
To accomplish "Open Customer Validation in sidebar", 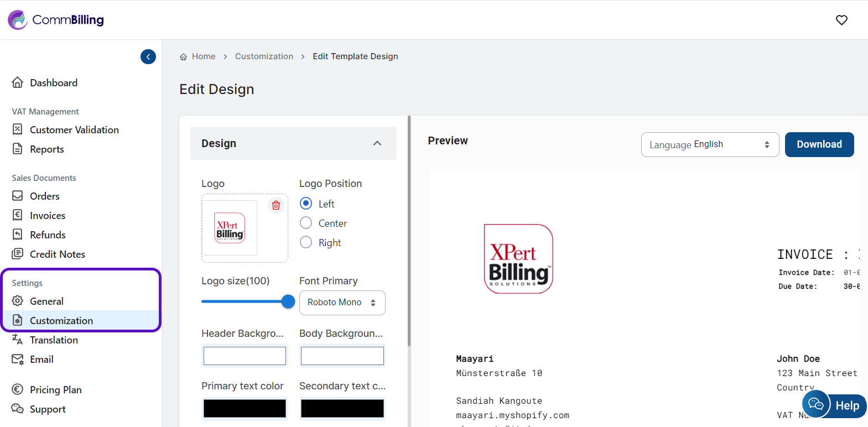I will 74,130.
